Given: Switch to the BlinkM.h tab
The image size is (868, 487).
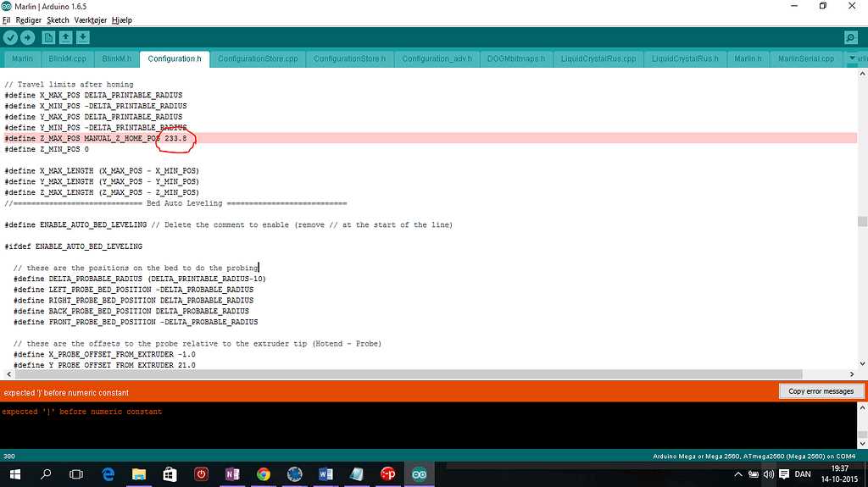Looking at the screenshot, I should pos(117,58).
